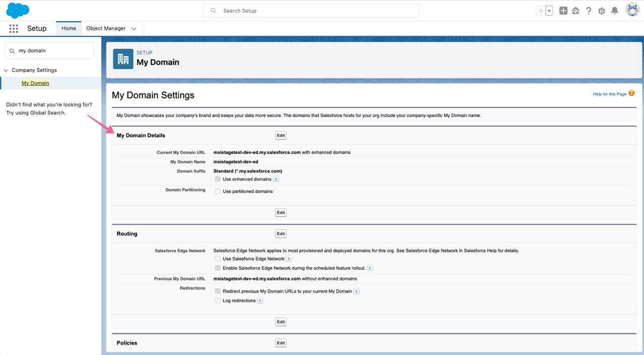
Task: Open the Help for this Page link
Action: (x=609, y=94)
